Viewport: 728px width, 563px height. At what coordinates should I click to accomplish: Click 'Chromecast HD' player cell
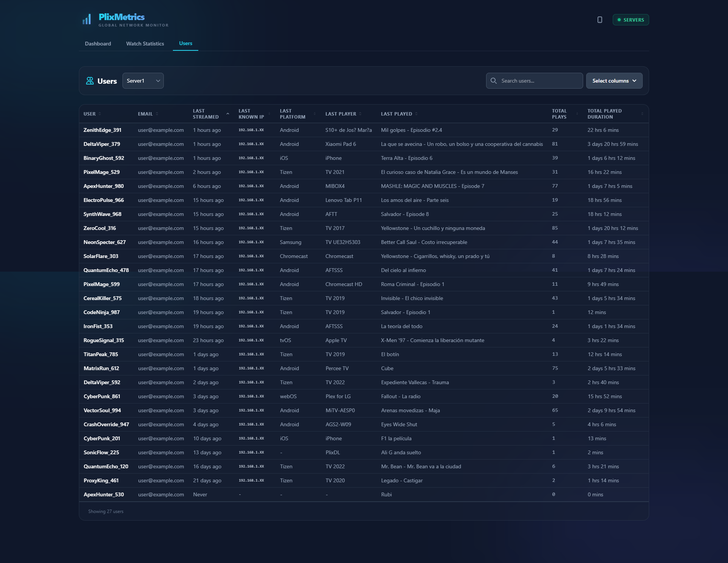coord(344,284)
